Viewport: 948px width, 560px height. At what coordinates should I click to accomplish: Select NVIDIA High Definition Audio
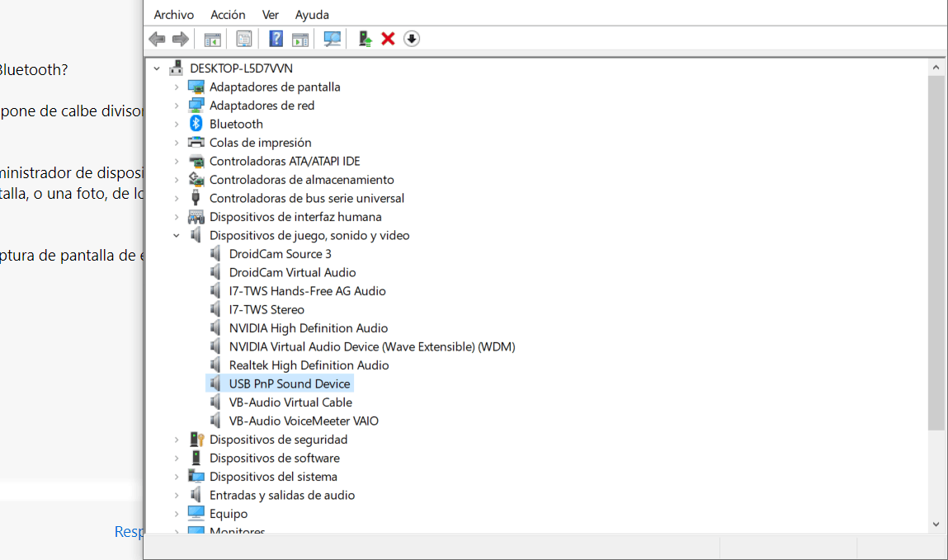tap(309, 328)
